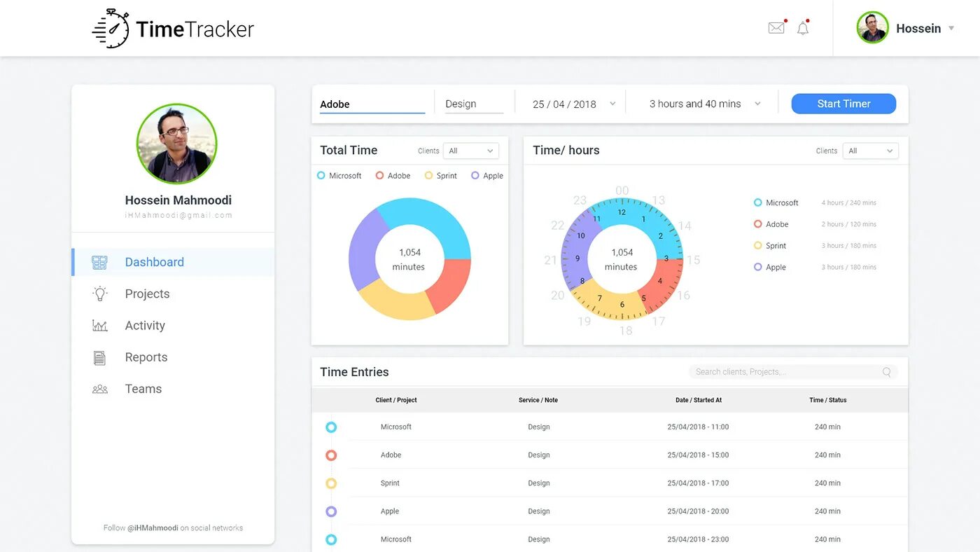Screen dimensions: 980x552
Task: Toggle Adobe legend in Time/hours chart
Action: (771, 224)
